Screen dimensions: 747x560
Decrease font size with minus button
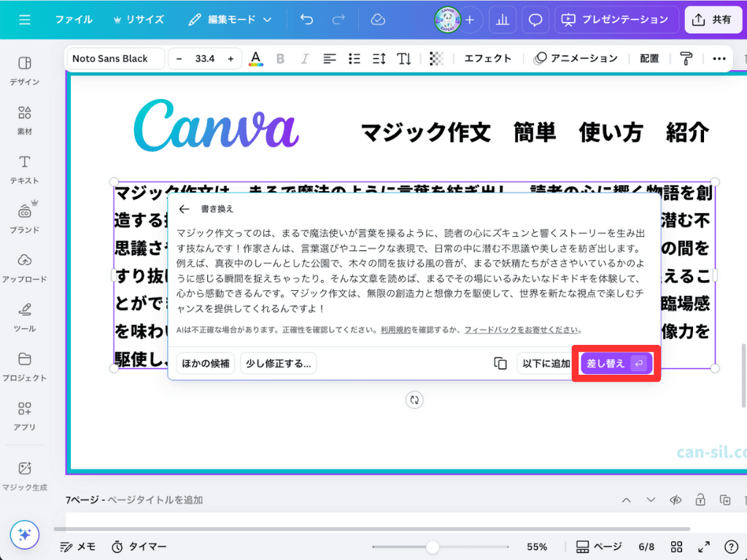click(179, 58)
